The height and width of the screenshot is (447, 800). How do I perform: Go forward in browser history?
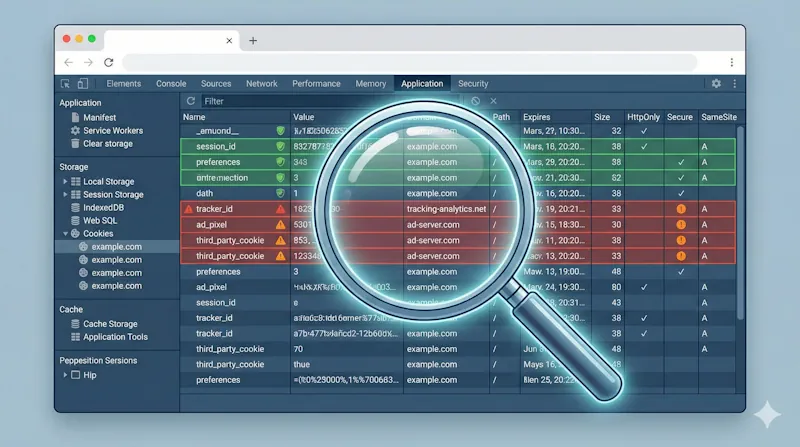point(88,62)
